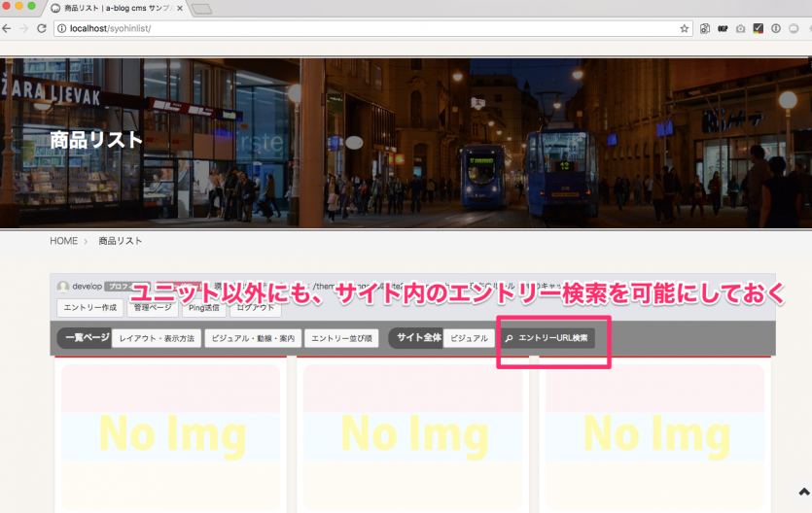The width and height of the screenshot is (812, 513).
Task: Click the develop user avatar icon
Action: [63, 287]
